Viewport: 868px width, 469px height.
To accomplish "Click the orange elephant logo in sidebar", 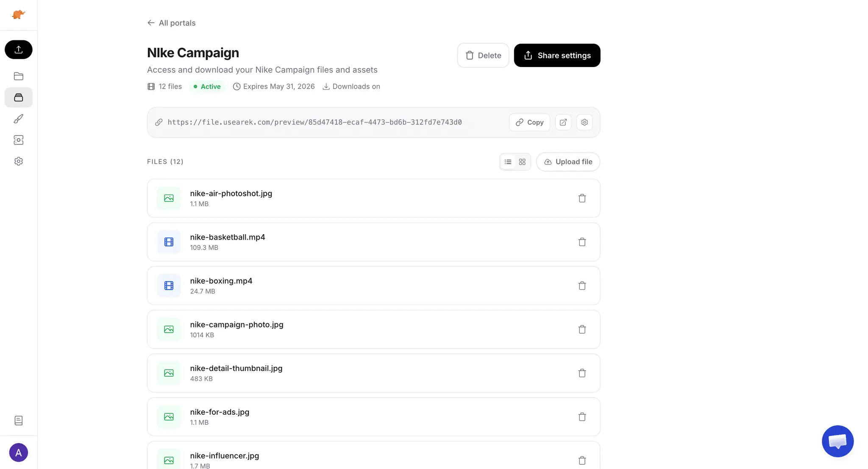I will tap(19, 15).
